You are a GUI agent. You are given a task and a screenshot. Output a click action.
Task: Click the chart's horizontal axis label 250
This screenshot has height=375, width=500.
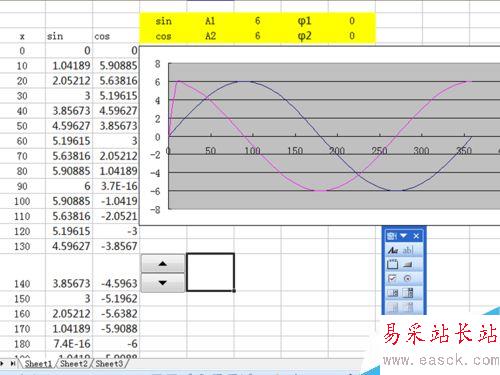click(x=379, y=151)
